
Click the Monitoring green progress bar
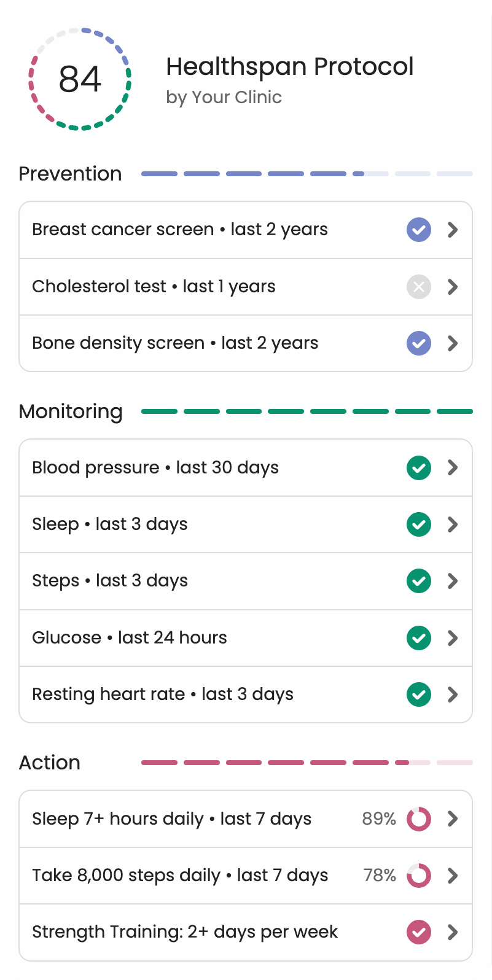[x=307, y=411]
